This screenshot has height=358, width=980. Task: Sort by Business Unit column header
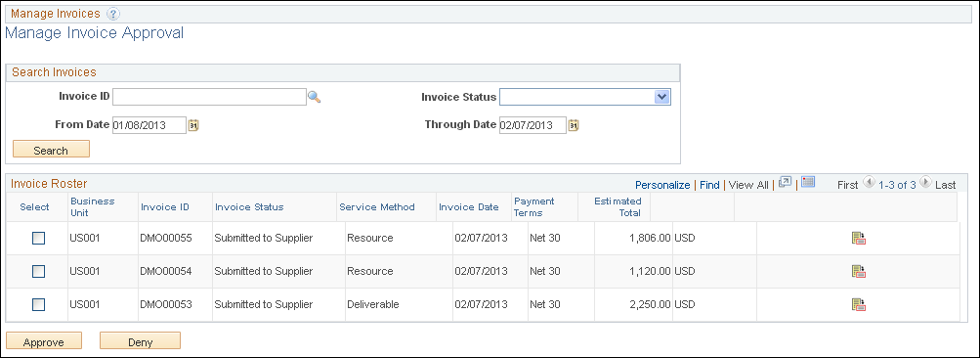pyautogui.click(x=93, y=206)
